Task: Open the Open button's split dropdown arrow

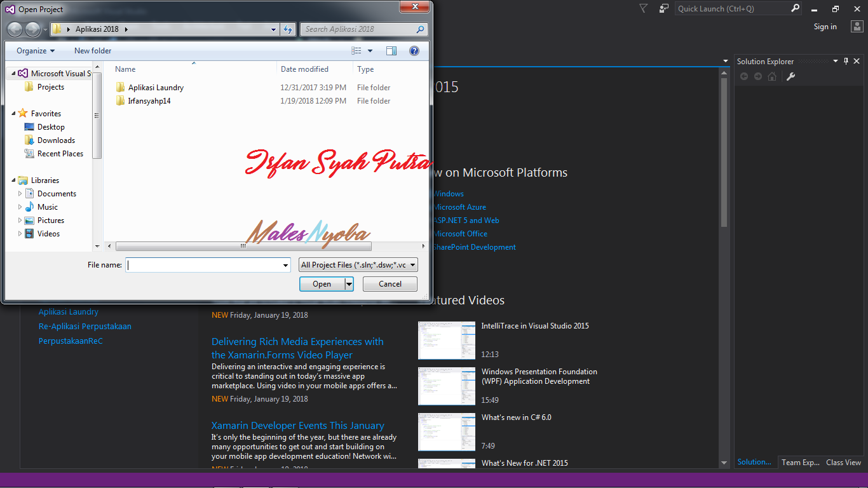Action: click(x=349, y=284)
